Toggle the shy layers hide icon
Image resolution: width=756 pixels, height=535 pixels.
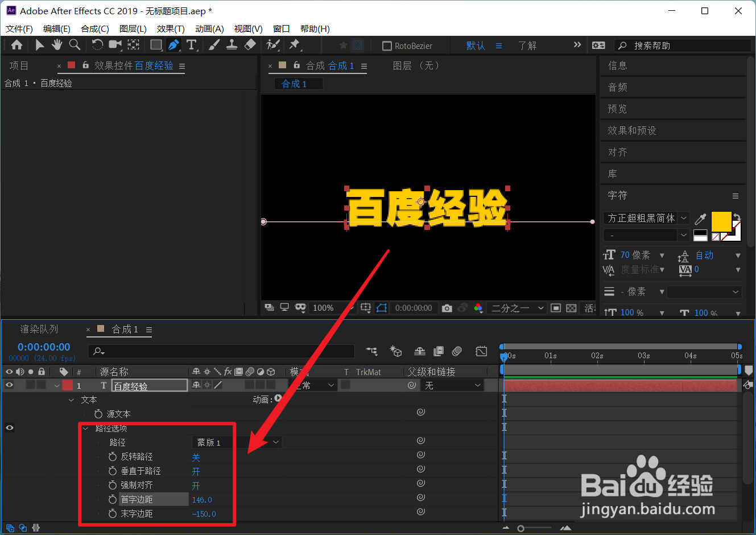click(420, 351)
